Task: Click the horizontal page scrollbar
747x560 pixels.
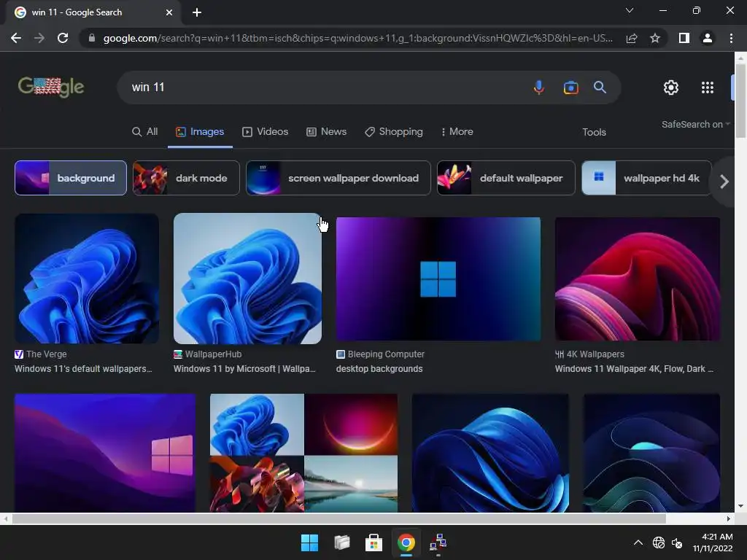Action: click(338, 518)
